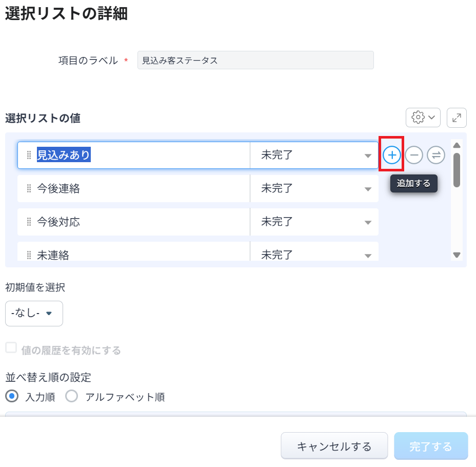Open 未完了 dropdown for 今後対応 row
476x467 pixels.
coord(314,222)
